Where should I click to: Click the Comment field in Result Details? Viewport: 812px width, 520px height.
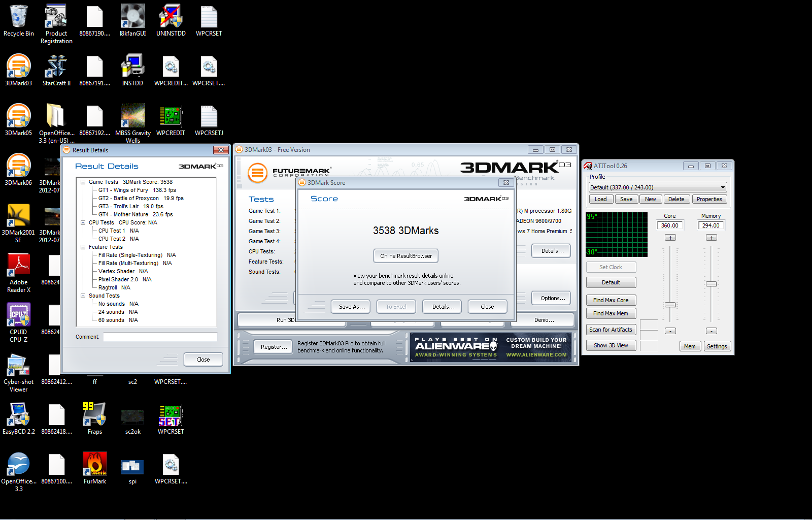coord(160,337)
